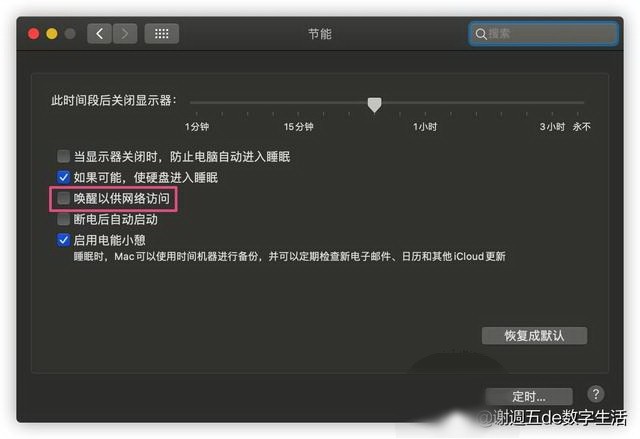This screenshot has height=439, width=640.
Task: Check 断电后自动启动 option
Action: click(x=63, y=219)
